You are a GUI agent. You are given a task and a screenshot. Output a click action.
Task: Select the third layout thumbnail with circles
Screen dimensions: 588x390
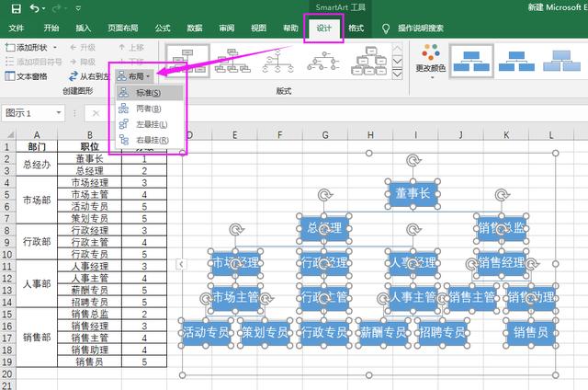pyautogui.click(x=277, y=61)
